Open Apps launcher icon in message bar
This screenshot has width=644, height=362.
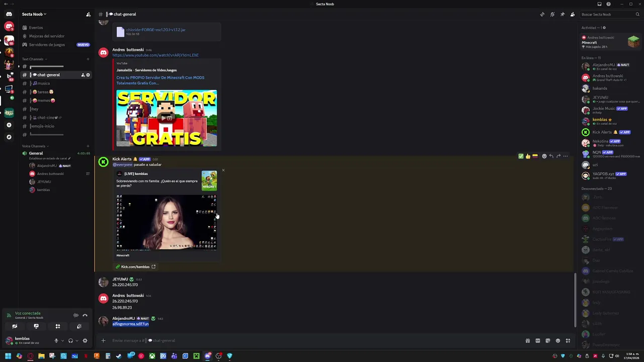click(568, 340)
